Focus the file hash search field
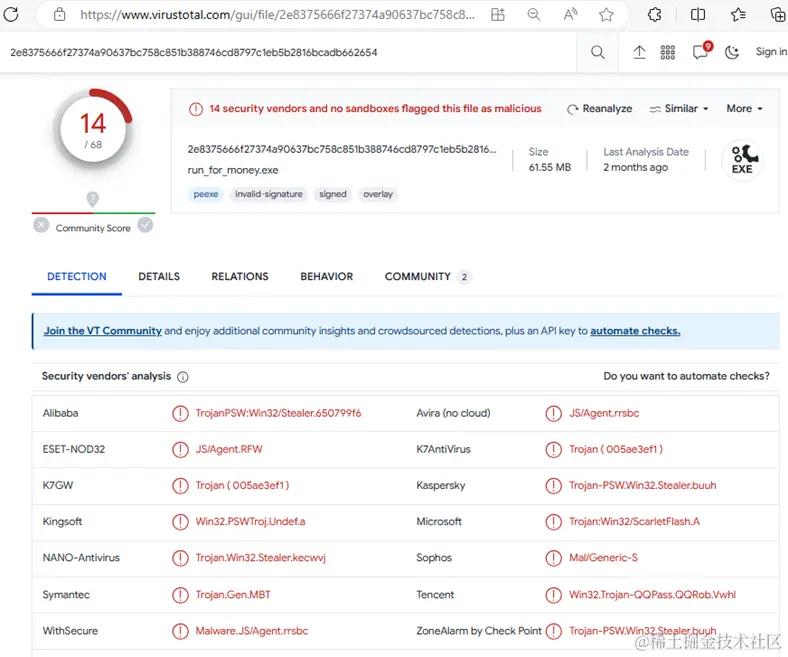The image size is (788, 657). pos(289,52)
